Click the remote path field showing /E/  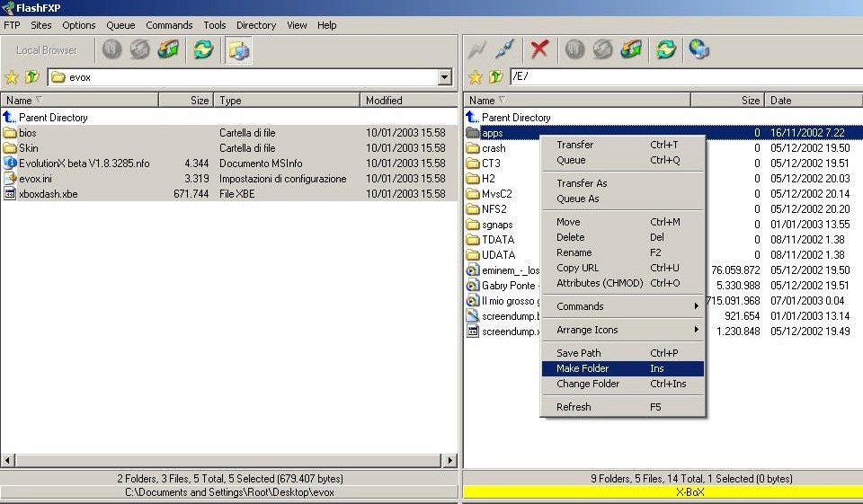[683, 76]
